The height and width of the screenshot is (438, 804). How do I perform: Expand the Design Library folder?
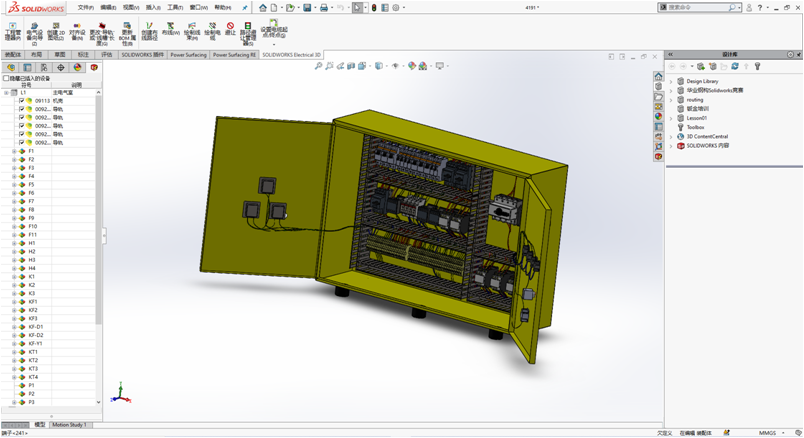(x=672, y=81)
